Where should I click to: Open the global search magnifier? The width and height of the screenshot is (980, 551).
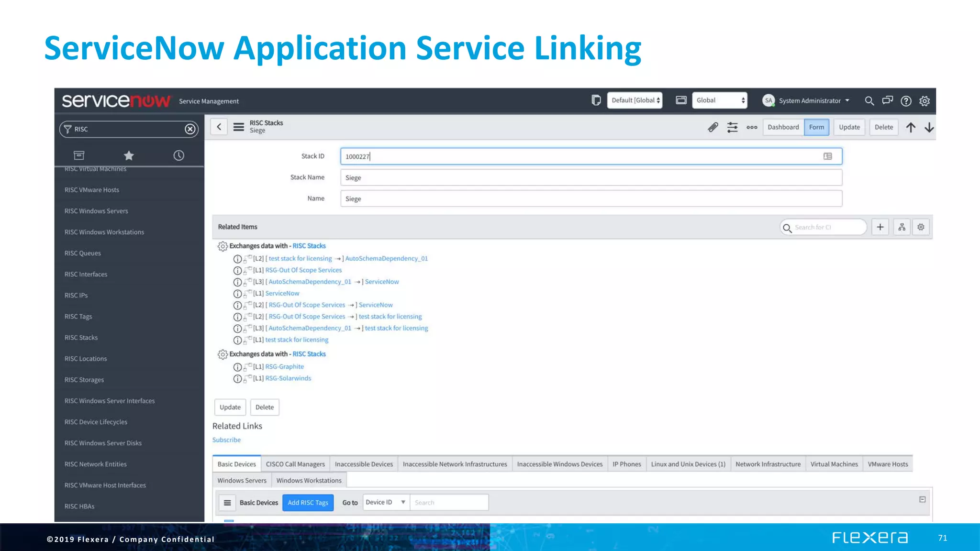(869, 101)
